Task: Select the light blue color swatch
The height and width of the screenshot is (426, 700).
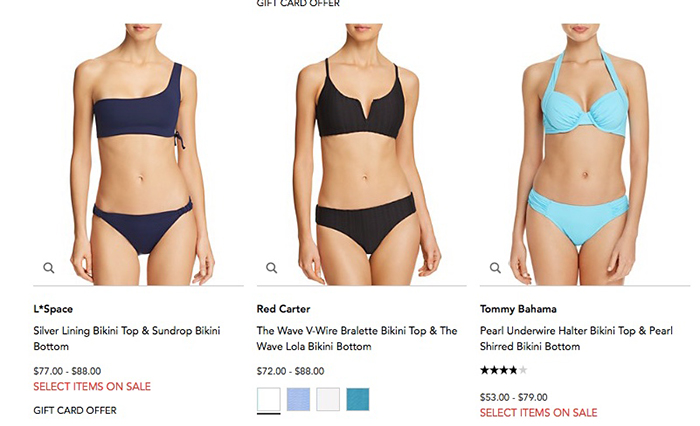Action: pyautogui.click(x=298, y=399)
